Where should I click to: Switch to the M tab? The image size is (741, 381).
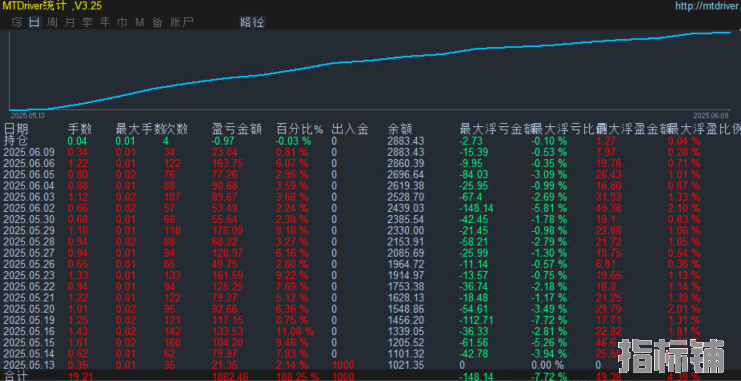[x=139, y=22]
